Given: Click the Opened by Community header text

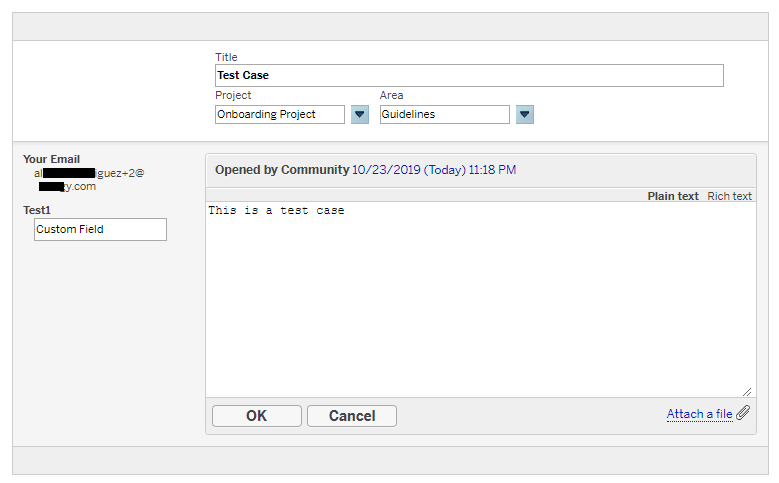Looking at the screenshot, I should [x=282, y=170].
